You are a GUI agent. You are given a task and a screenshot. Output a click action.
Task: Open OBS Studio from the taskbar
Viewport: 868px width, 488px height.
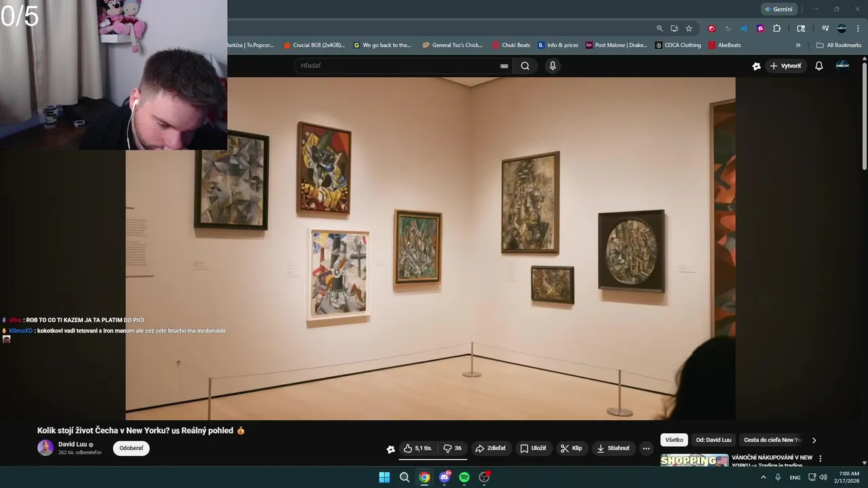pos(484,477)
